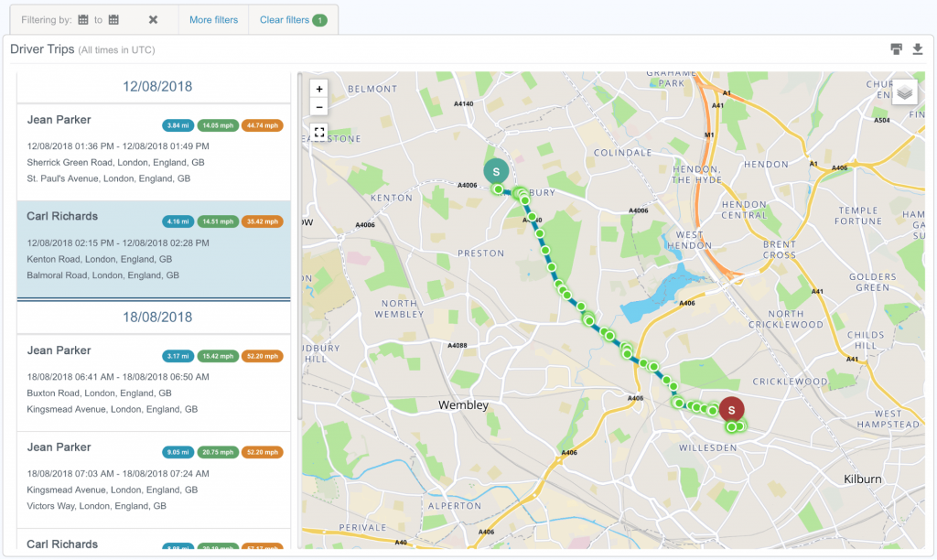Click the 12/08/2018 date header
This screenshot has height=560, width=937.
pyautogui.click(x=157, y=87)
